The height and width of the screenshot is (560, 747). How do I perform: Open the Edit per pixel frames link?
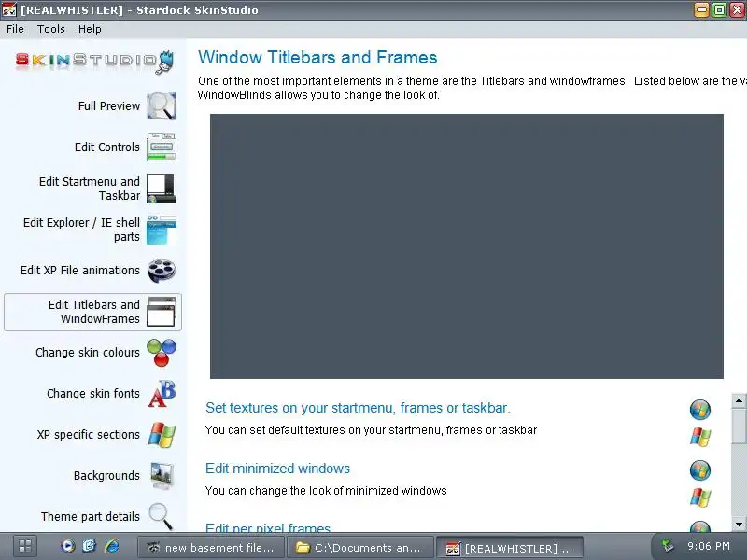point(268,527)
